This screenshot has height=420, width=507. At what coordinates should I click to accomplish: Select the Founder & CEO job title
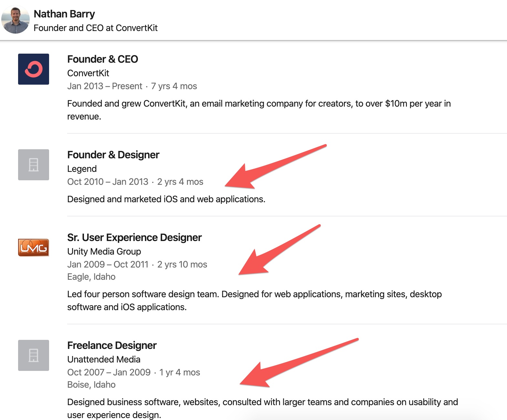point(103,59)
